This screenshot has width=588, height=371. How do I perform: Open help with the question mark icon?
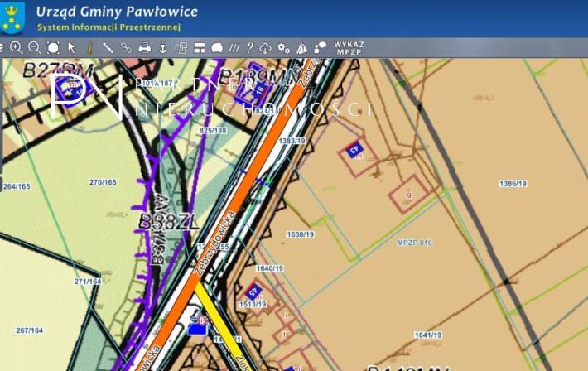click(249, 48)
